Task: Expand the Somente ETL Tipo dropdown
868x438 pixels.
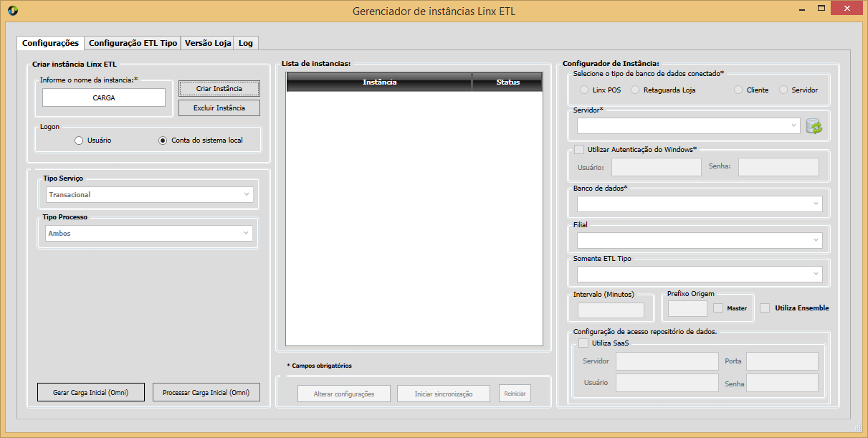Action: [x=700, y=274]
